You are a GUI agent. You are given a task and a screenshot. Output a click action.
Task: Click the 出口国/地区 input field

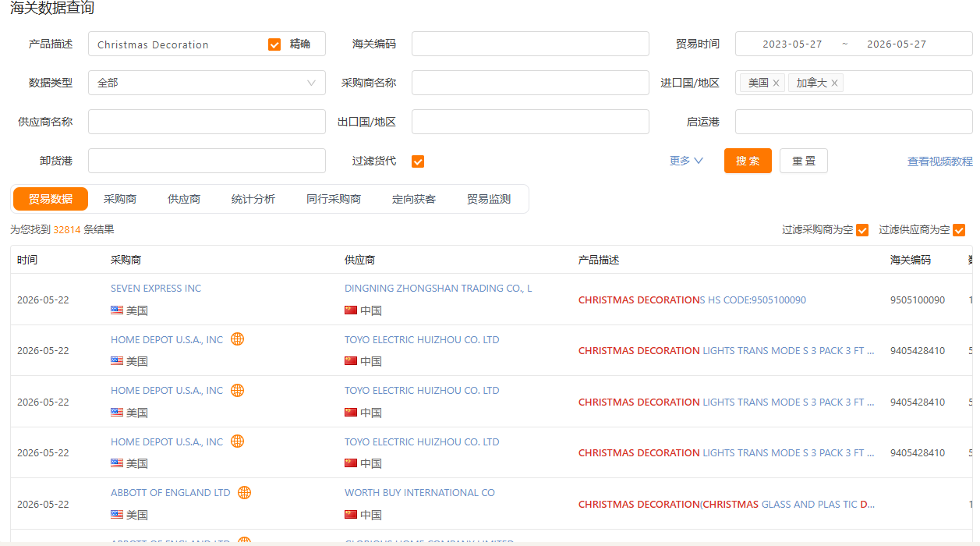click(530, 122)
